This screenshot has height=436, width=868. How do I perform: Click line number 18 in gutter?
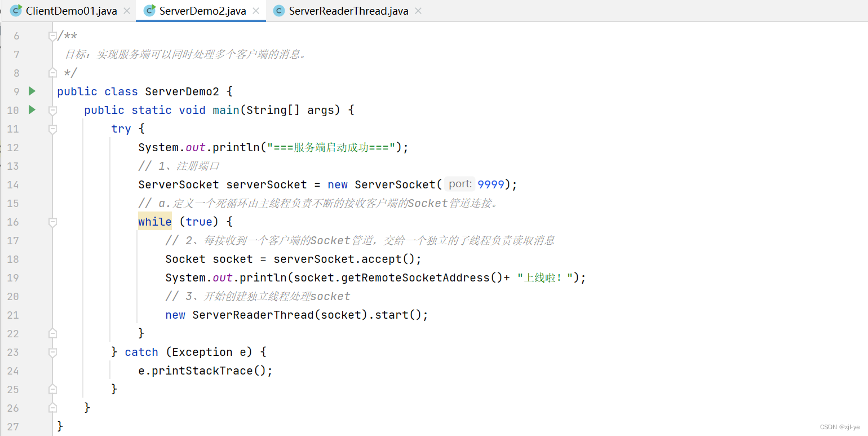(x=13, y=259)
